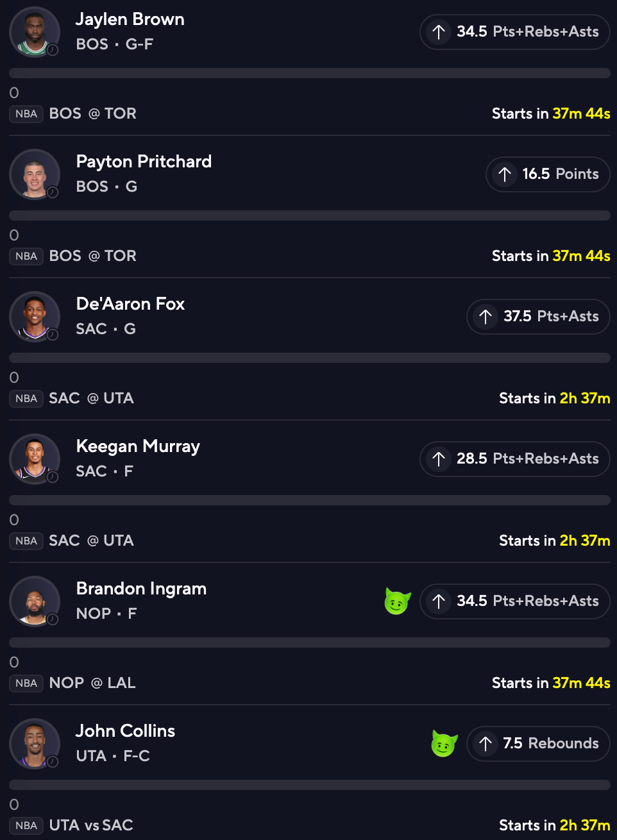The width and height of the screenshot is (617, 840).
Task: Open the John Collins player name
Action: (x=125, y=731)
